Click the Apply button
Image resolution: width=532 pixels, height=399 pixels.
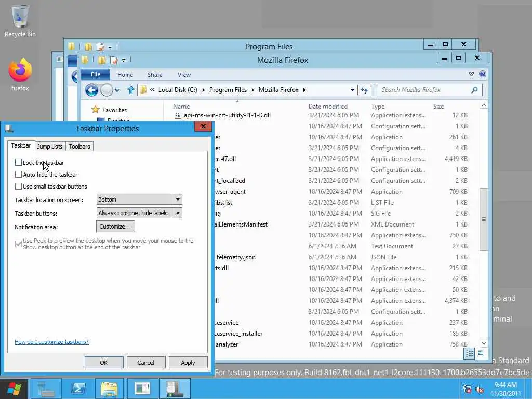tap(188, 362)
